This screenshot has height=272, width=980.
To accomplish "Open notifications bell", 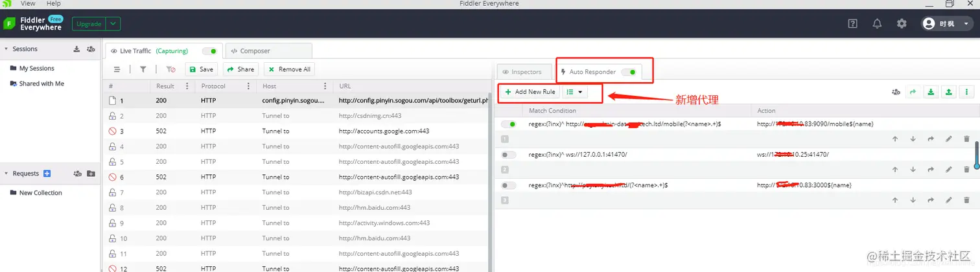I will coord(877,24).
